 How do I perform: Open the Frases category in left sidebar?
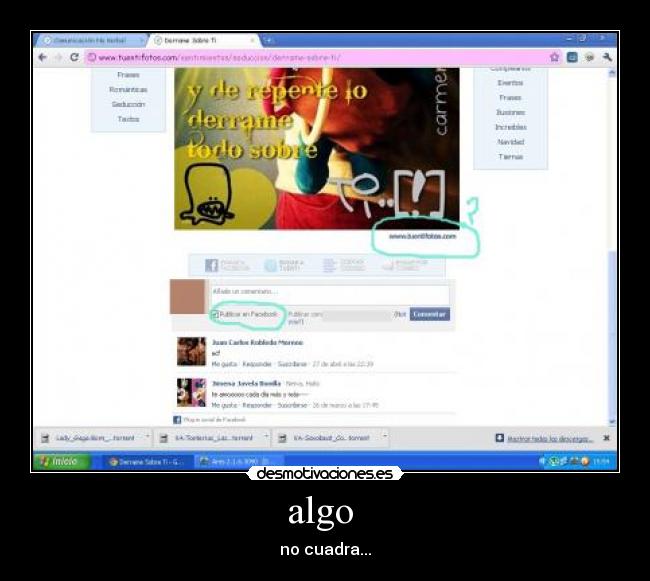[128, 75]
